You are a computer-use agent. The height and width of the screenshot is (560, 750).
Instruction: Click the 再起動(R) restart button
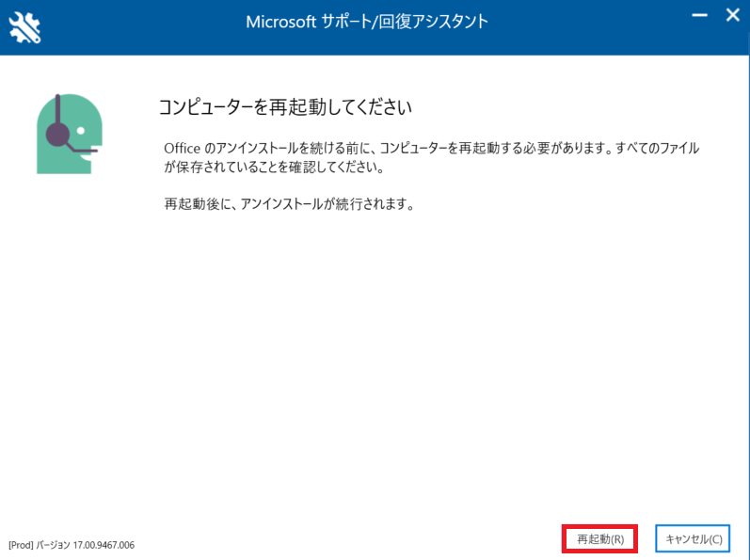(x=599, y=539)
